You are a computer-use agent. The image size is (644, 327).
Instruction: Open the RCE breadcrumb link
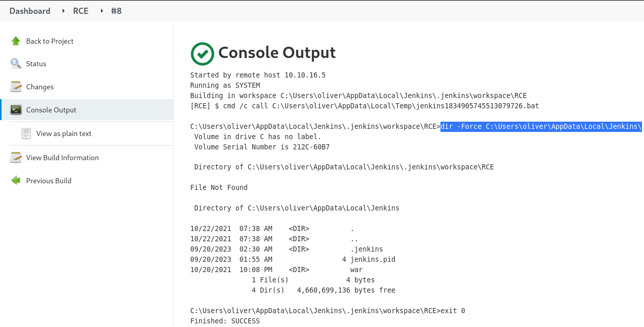(x=81, y=11)
